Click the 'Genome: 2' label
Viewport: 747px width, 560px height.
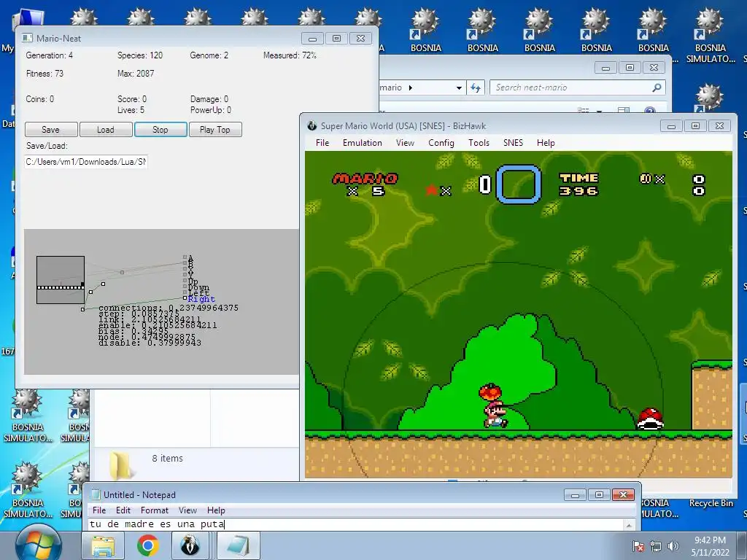[x=209, y=55]
